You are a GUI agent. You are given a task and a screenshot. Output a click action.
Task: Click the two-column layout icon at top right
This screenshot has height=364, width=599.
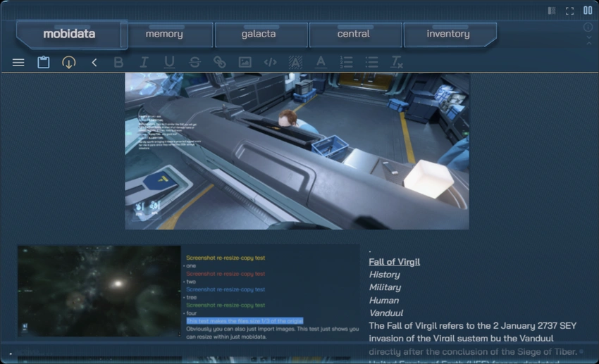pyautogui.click(x=588, y=11)
